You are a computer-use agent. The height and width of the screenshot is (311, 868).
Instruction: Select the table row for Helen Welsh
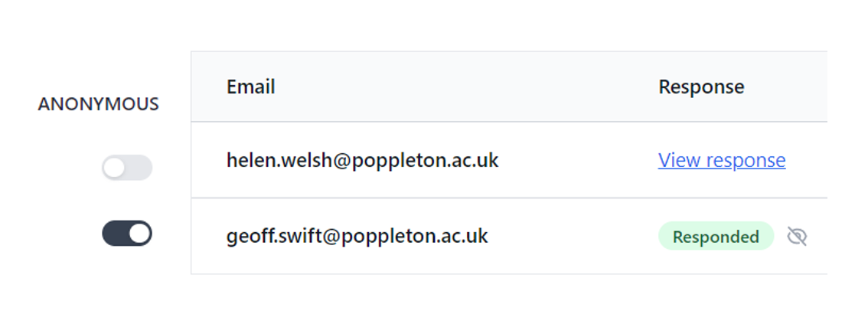[509, 159]
